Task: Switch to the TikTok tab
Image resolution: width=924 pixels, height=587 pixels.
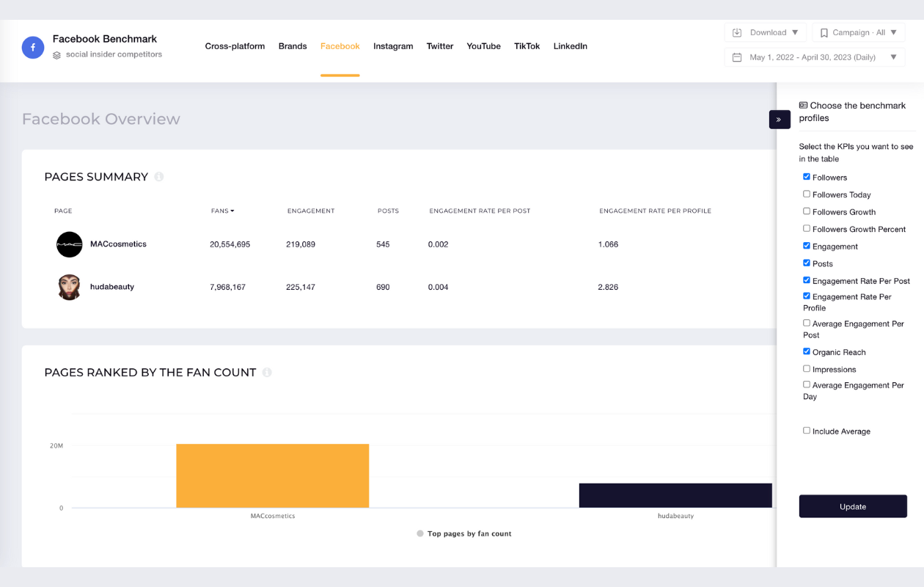Action: [x=527, y=46]
